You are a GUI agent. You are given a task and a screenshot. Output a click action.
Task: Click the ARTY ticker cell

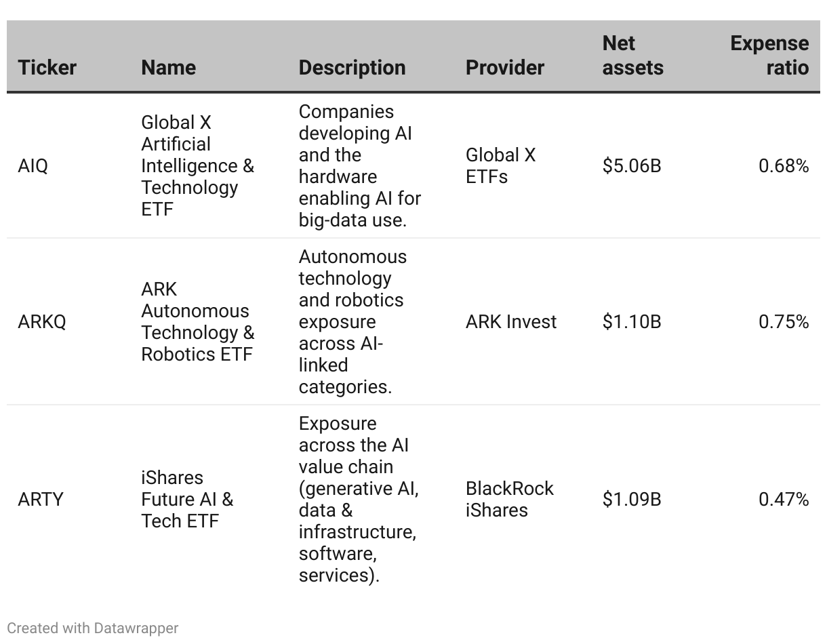click(41, 500)
